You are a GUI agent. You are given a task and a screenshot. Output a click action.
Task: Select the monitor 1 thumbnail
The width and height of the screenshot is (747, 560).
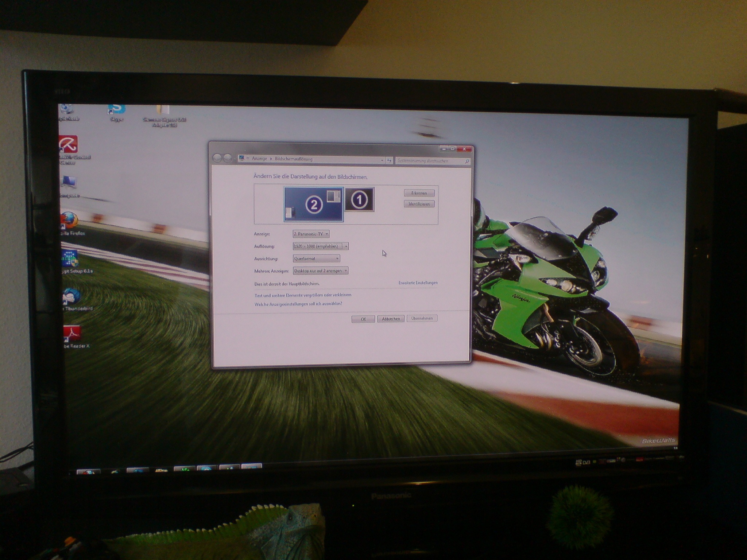[359, 199]
